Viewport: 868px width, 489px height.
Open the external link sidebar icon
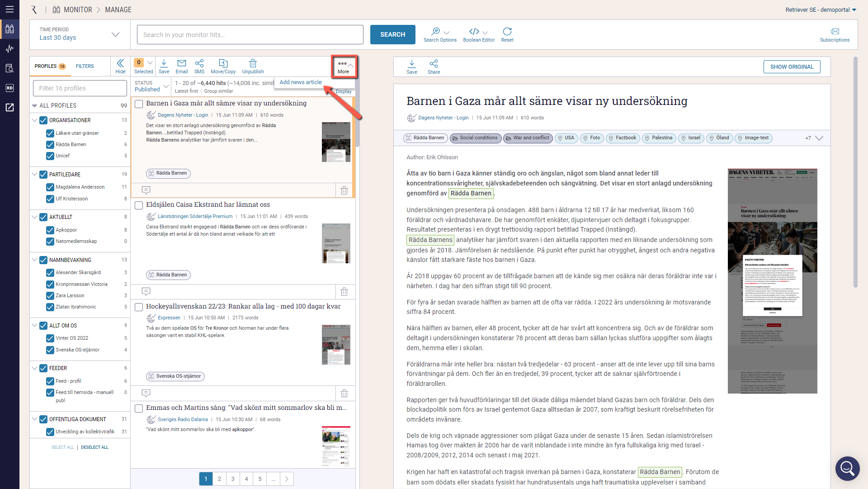(9, 107)
